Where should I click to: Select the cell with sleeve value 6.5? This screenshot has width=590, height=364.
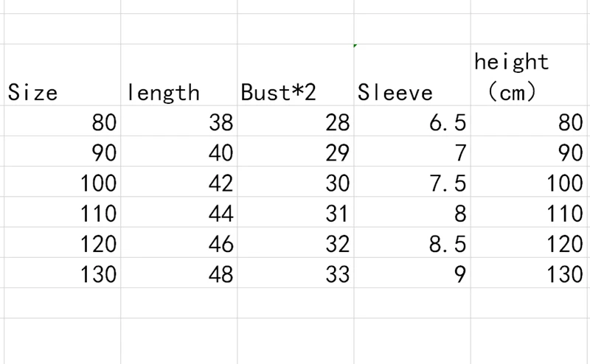click(x=412, y=121)
